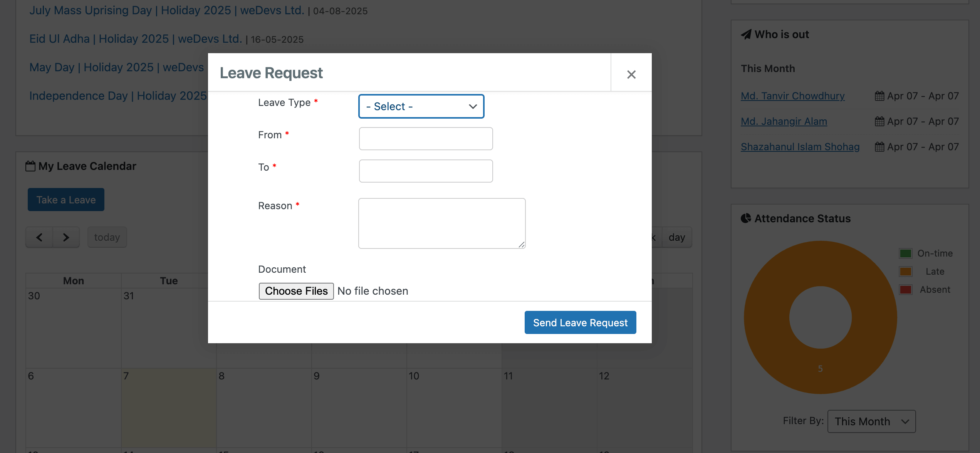Click the today button in leave calendar
This screenshot has height=453, width=980.
107,237
